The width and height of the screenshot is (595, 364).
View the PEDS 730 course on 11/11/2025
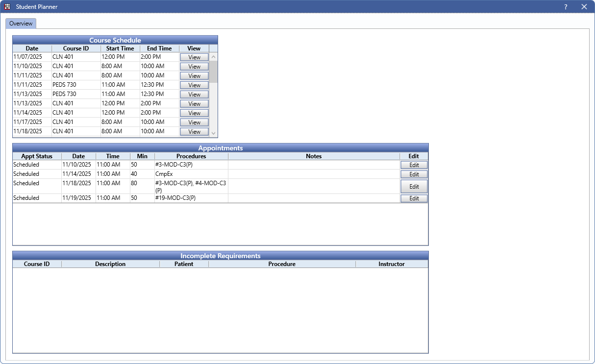tap(194, 85)
